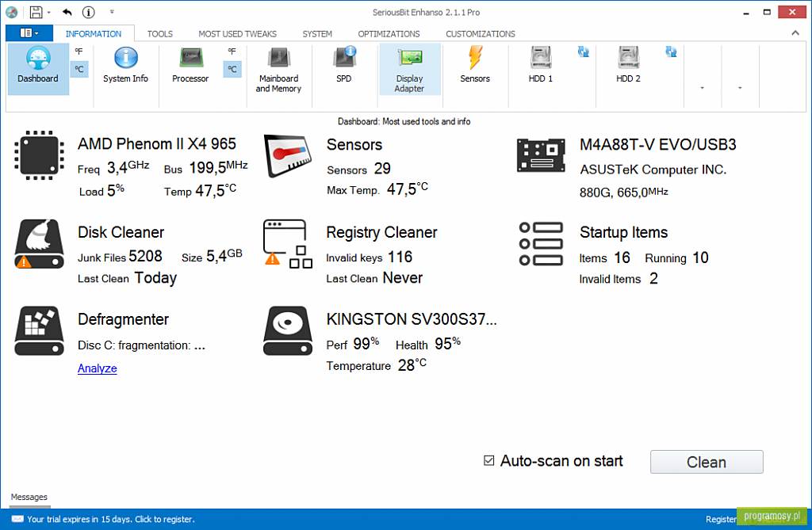Open the dropdown arrow beside the Save icon
Image resolution: width=812 pixels, height=530 pixels.
(x=48, y=13)
